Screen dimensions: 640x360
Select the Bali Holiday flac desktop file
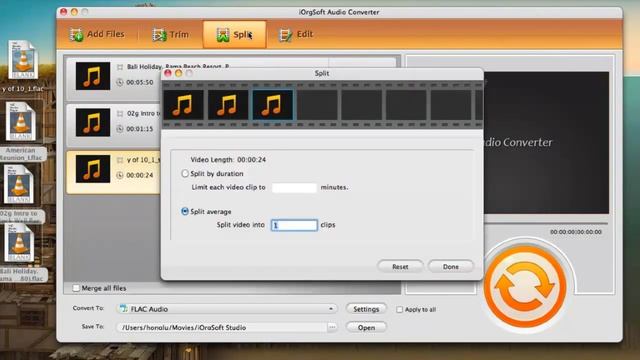click(19, 242)
